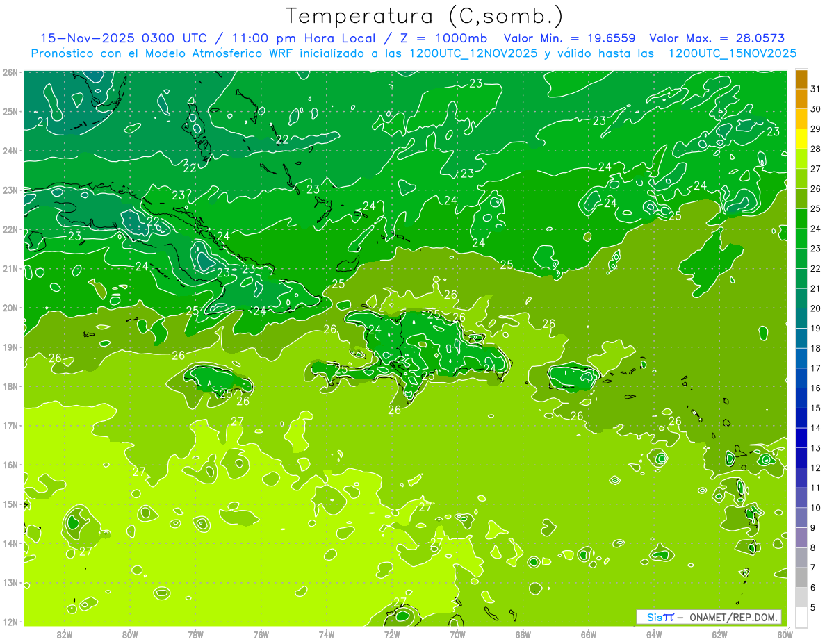The height and width of the screenshot is (644, 834).
Task: Click the 72W longitude axis label
Action: point(392,634)
